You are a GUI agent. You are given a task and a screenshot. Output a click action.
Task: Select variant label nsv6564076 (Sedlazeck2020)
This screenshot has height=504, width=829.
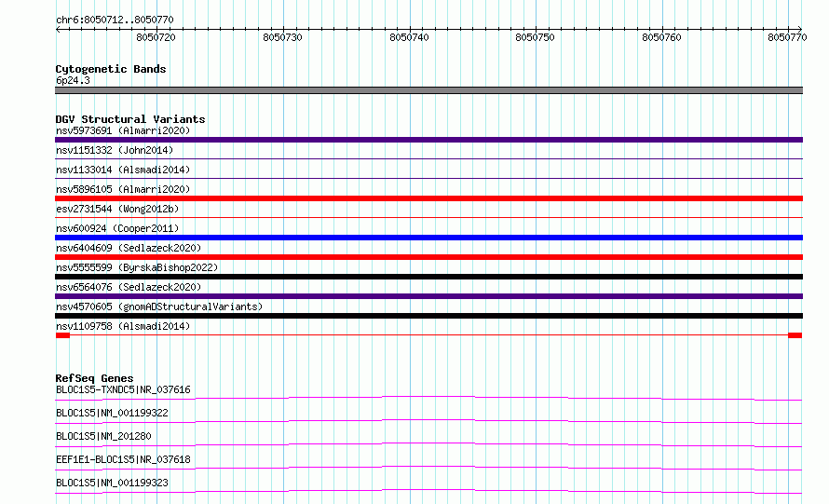pos(129,287)
